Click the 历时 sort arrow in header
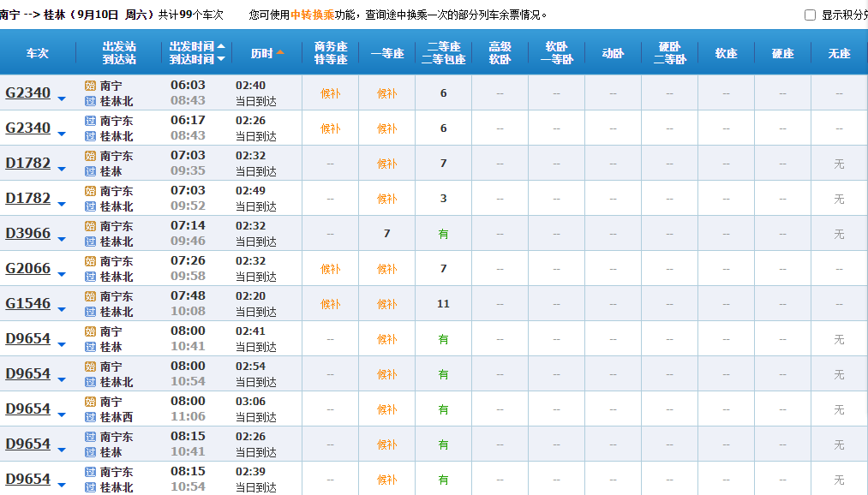The image size is (868, 495). (279, 53)
